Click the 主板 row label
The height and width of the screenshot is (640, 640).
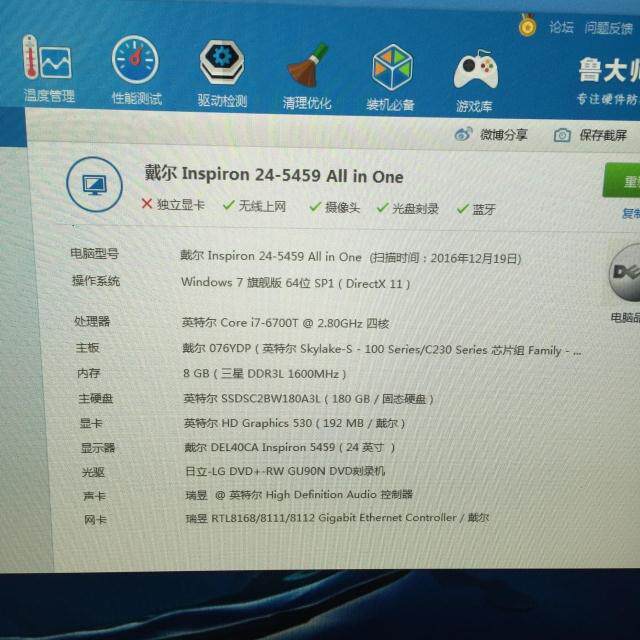tap(87, 348)
